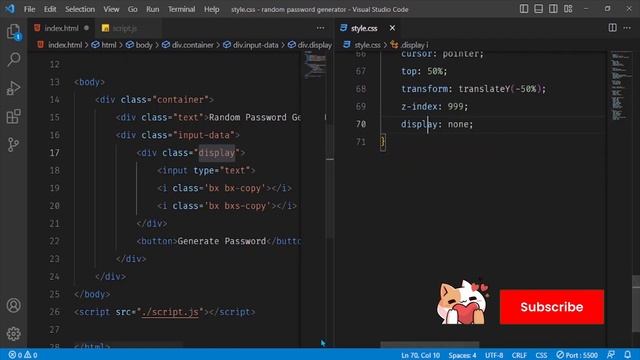Open More Actions for right editor group
This screenshot has width=640, height=360.
click(627, 28)
